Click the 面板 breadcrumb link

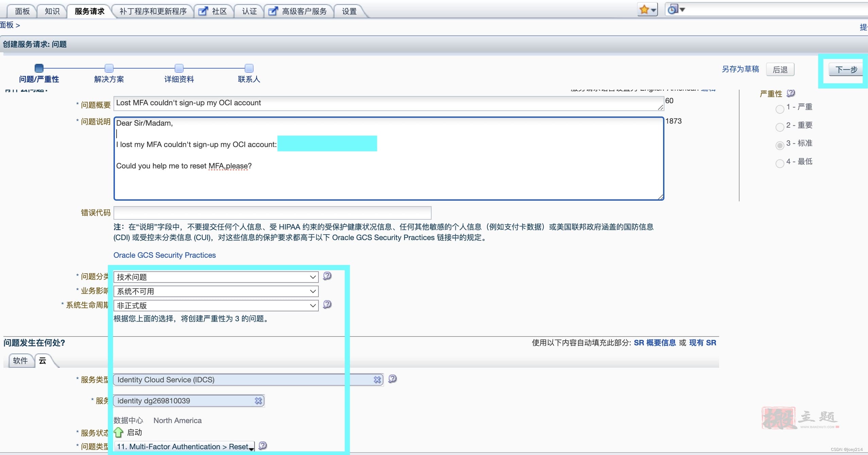coord(7,25)
